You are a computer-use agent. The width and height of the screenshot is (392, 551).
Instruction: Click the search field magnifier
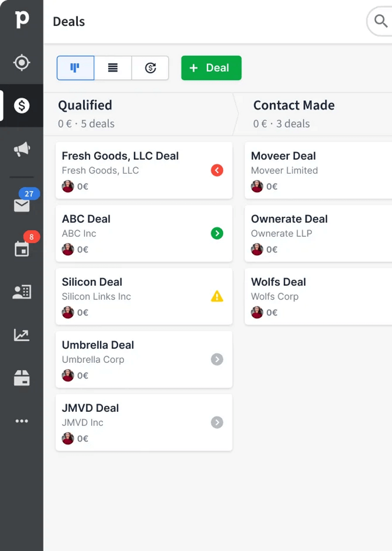click(381, 21)
